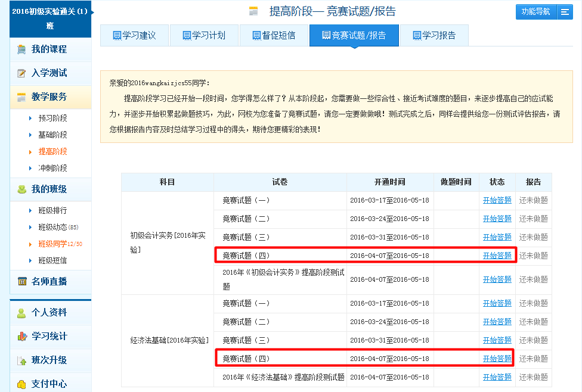The width and height of the screenshot is (582, 392).
Task: Click the 入学测试 pencil icon
Action: (x=22, y=73)
